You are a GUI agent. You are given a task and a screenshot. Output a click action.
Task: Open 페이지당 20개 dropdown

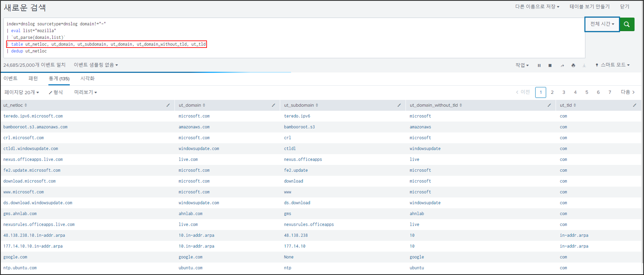[22, 93]
